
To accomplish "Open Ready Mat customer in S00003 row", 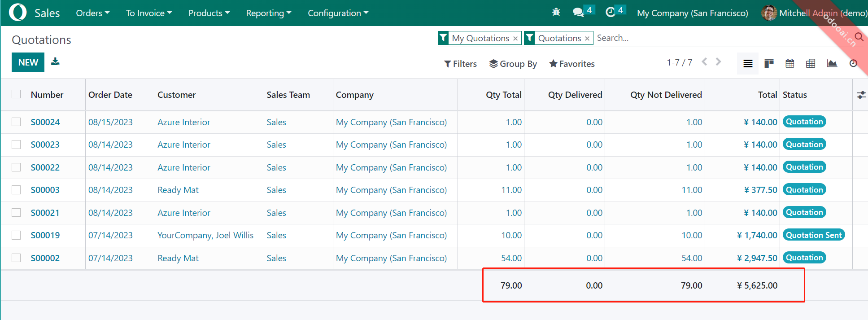I will click(x=178, y=190).
